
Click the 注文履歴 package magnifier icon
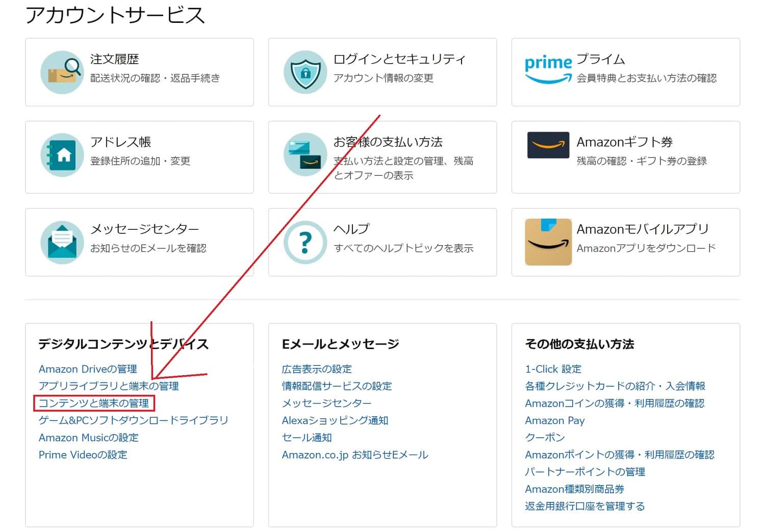click(x=62, y=72)
